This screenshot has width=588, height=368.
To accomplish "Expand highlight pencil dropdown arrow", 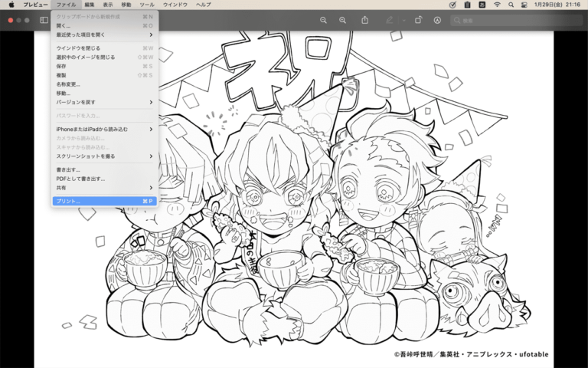I will click(x=404, y=20).
